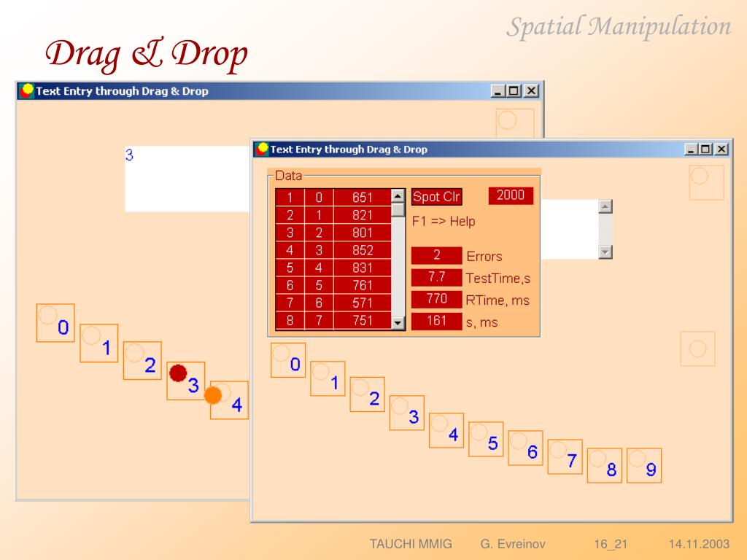This screenshot has width=747, height=560.
Task: Close the front Text Entry window
Action: 721,149
